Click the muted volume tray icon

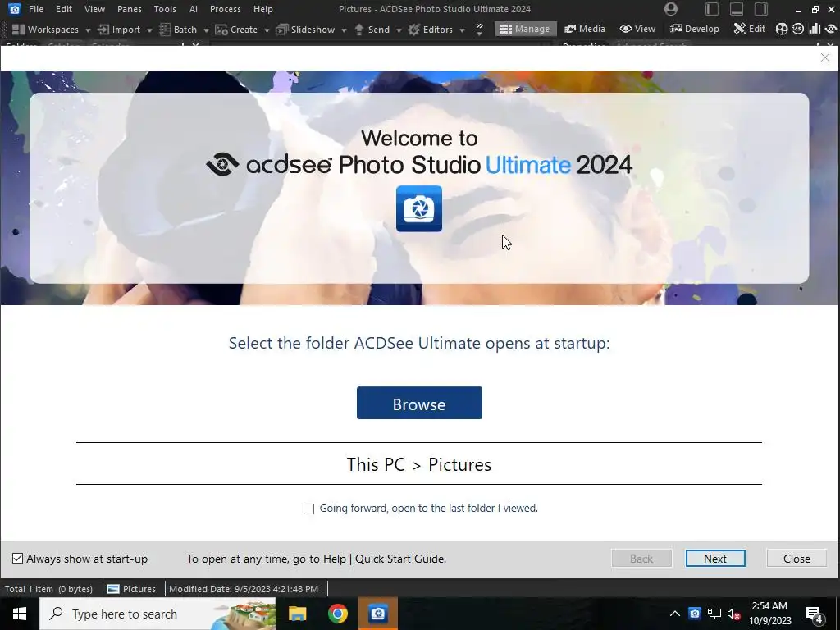click(734, 614)
